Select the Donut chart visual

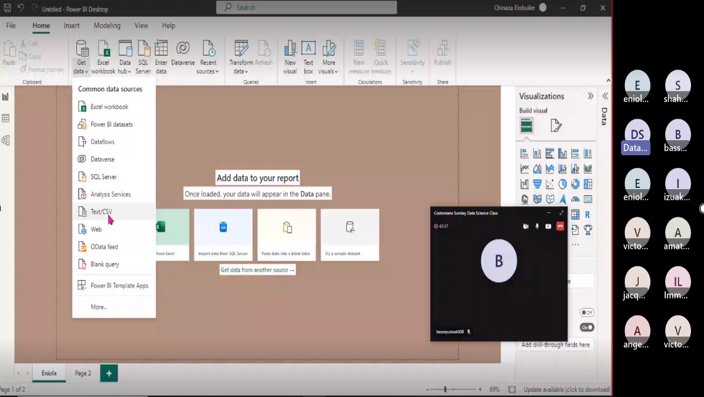[x=575, y=184]
